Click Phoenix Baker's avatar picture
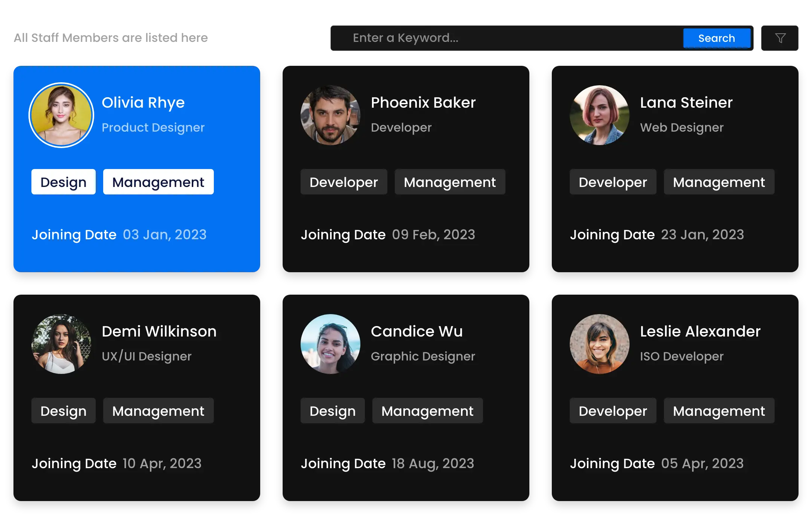 click(x=330, y=115)
